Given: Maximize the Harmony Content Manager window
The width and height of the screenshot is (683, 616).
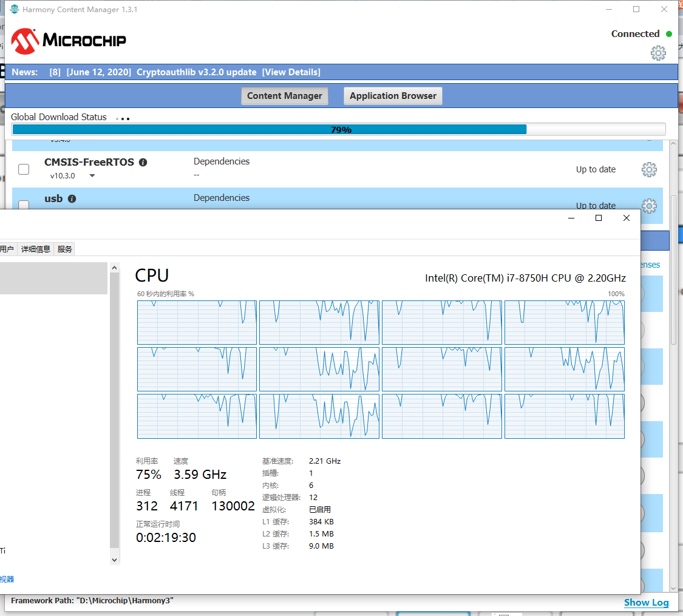Looking at the screenshot, I should pyautogui.click(x=636, y=9).
